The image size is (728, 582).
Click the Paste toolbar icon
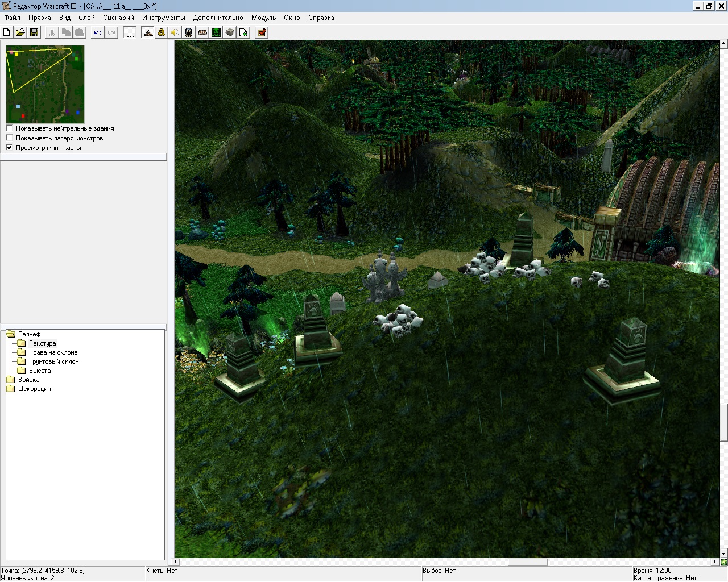(80, 32)
